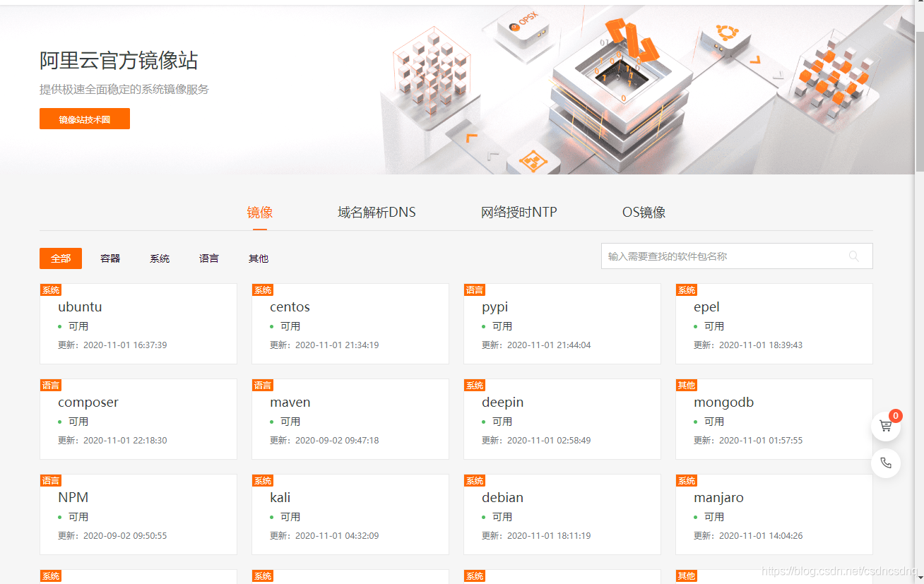Switch to the 域名解析DNS tab
Image resolution: width=924 pixels, height=584 pixels.
point(377,213)
